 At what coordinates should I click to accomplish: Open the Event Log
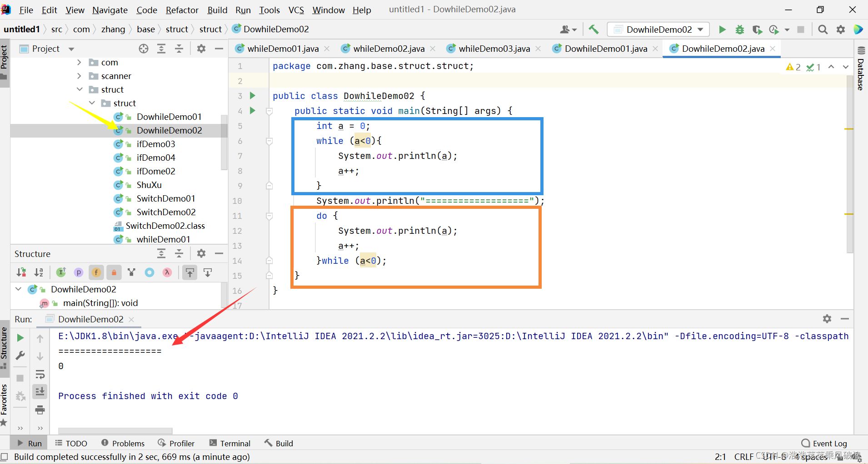[824, 443]
